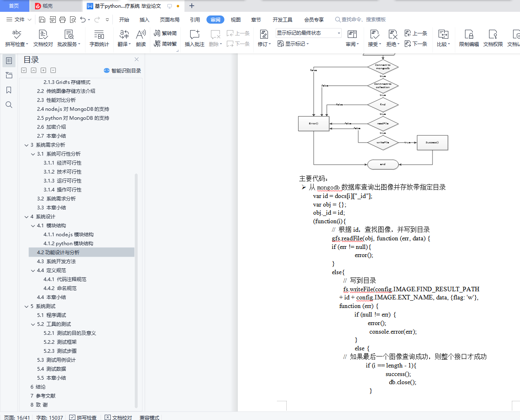
Task: Collapse the 4.1 模块结构 node
Action: 33,226
